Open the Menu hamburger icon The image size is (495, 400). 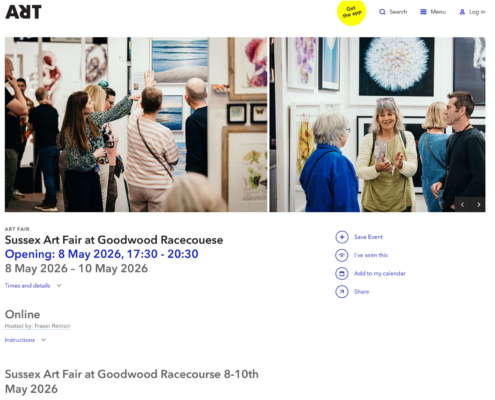point(423,12)
